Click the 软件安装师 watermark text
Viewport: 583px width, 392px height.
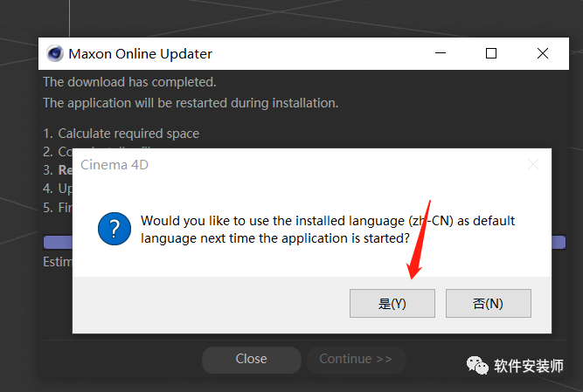point(528,366)
